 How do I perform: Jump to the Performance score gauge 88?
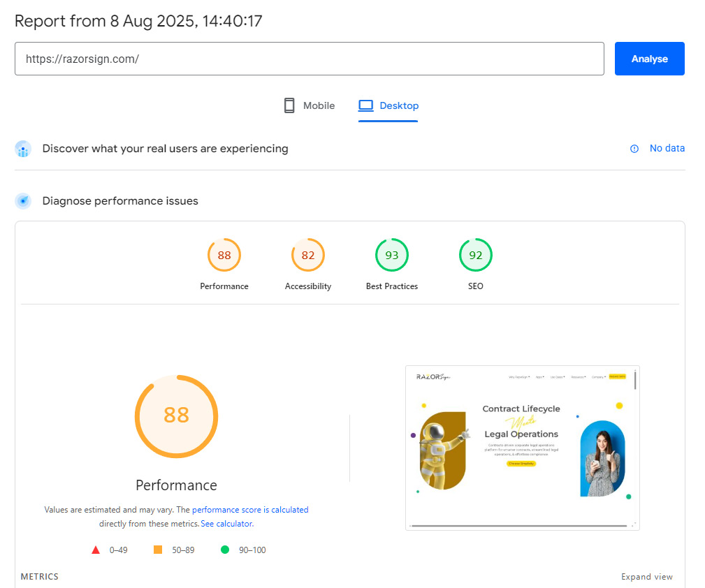pos(224,255)
